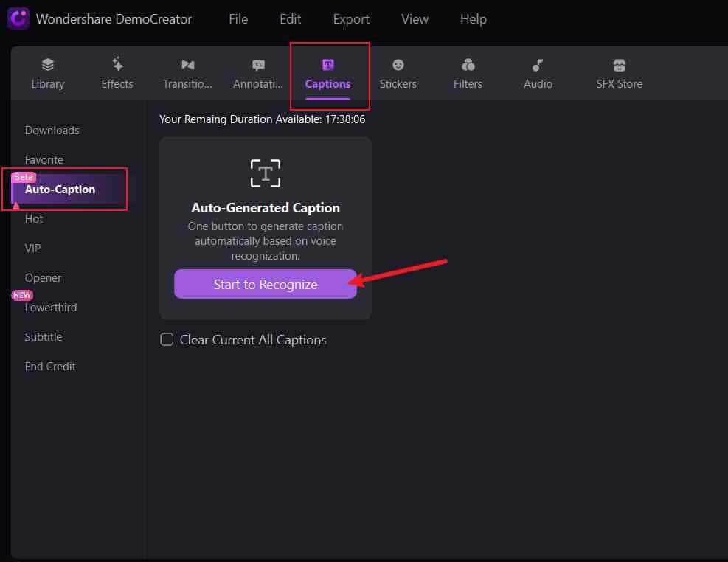Open the Export menu
This screenshot has width=728, height=562.
[351, 19]
